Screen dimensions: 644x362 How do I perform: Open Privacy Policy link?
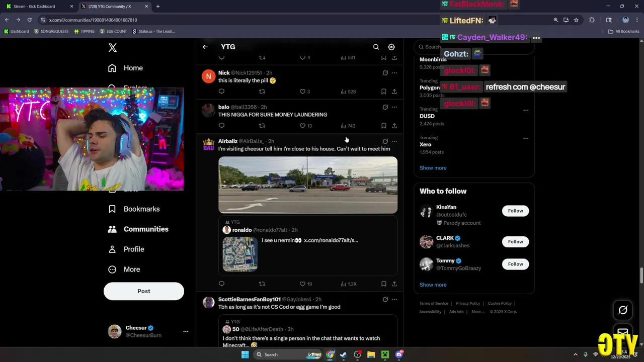pos(468,303)
